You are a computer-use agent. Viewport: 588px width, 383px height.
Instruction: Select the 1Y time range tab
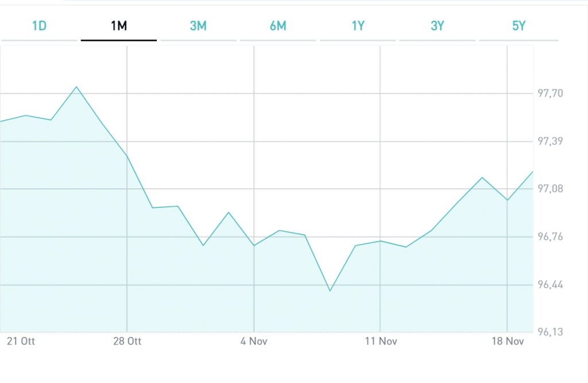358,26
